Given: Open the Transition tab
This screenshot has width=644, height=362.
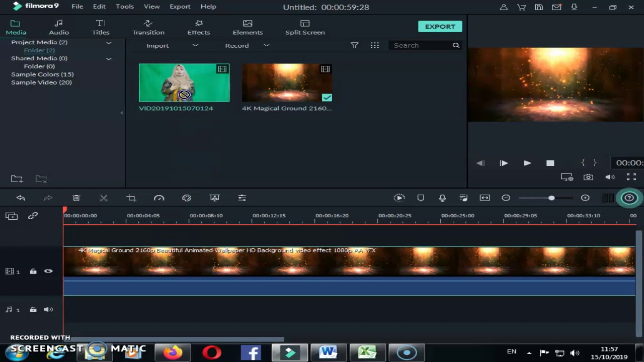Looking at the screenshot, I should pos(148,27).
